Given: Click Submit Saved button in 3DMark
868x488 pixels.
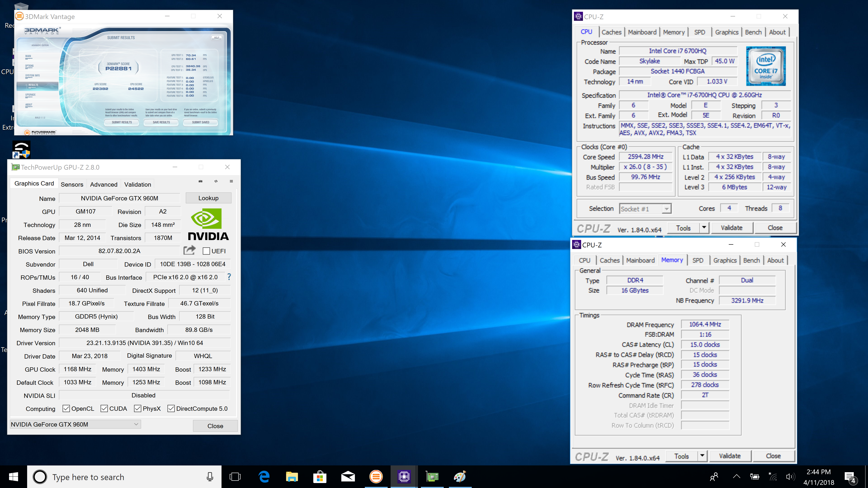Looking at the screenshot, I should click(x=200, y=122).
